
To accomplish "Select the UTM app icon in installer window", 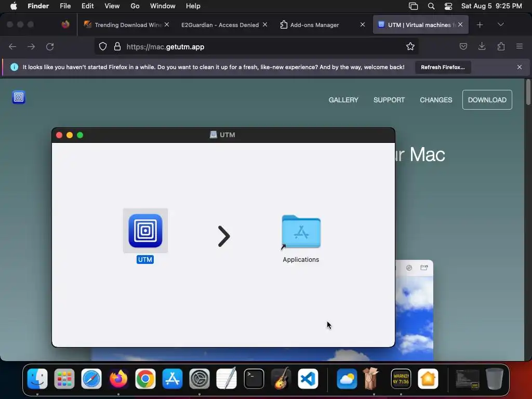I will point(145,231).
